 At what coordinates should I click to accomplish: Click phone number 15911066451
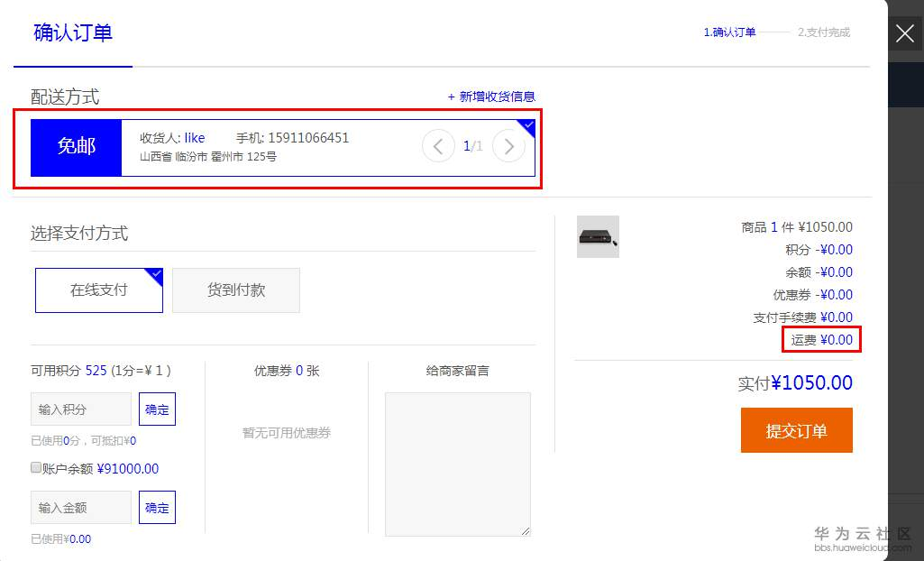tap(308, 138)
